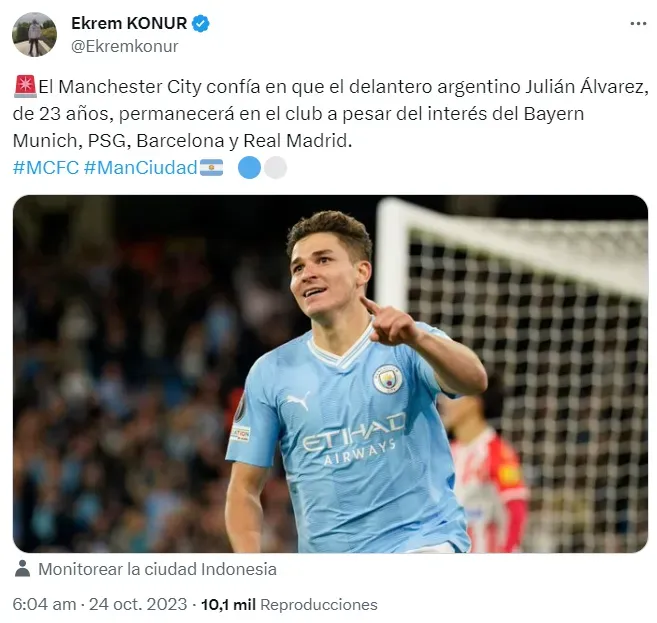
Task: Open Ekrem KONUR's profile avatar
Action: click(34, 34)
